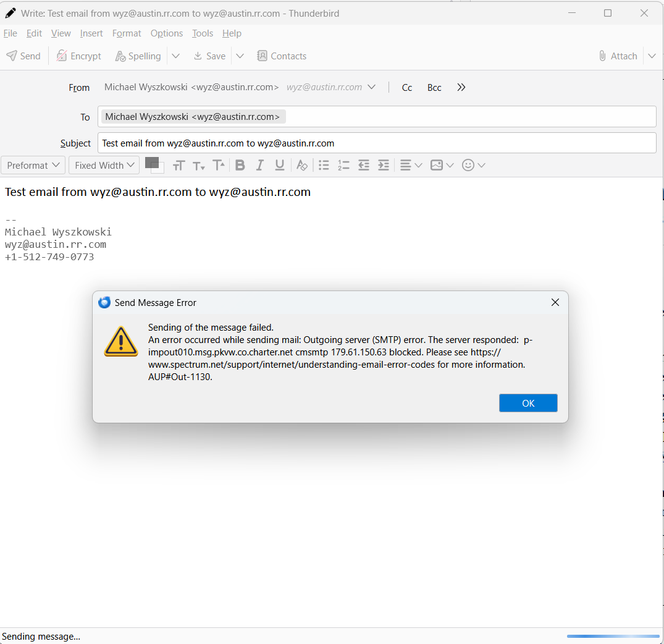The image size is (664, 644).
Task: Toggle bold formatting
Action: point(240,165)
